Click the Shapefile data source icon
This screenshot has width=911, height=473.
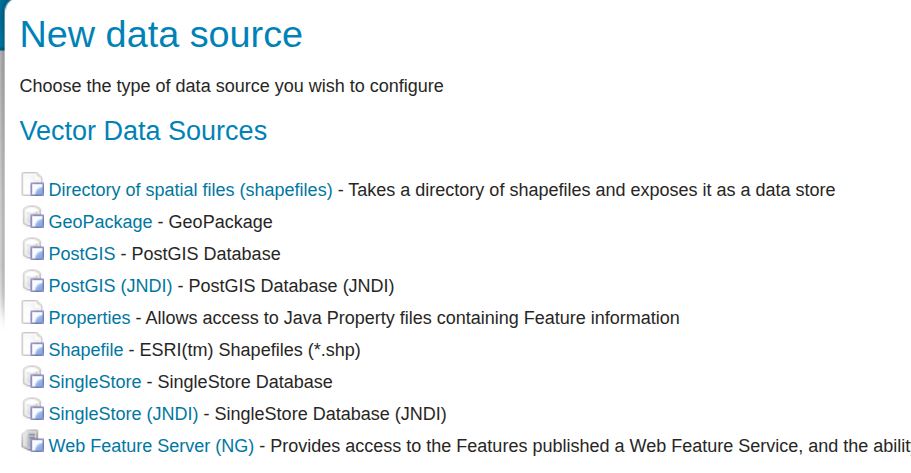(x=33, y=346)
